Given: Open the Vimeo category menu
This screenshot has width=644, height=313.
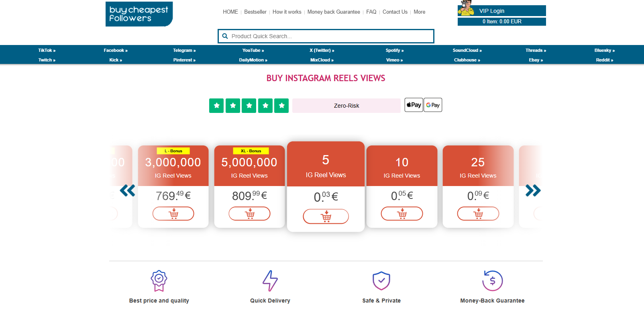Looking at the screenshot, I should pos(395,60).
